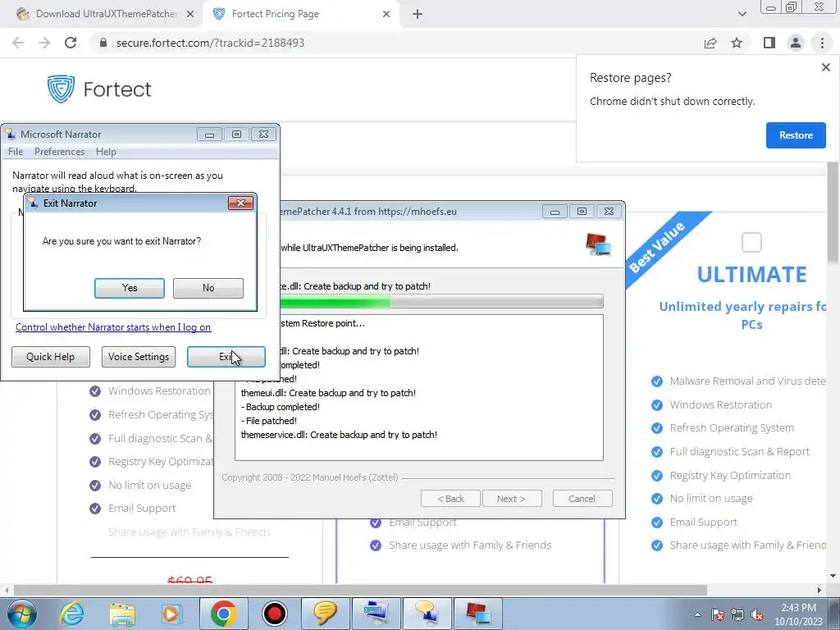This screenshot has width=840, height=630.
Task: Show hidden tray icons arrow
Action: point(697,614)
